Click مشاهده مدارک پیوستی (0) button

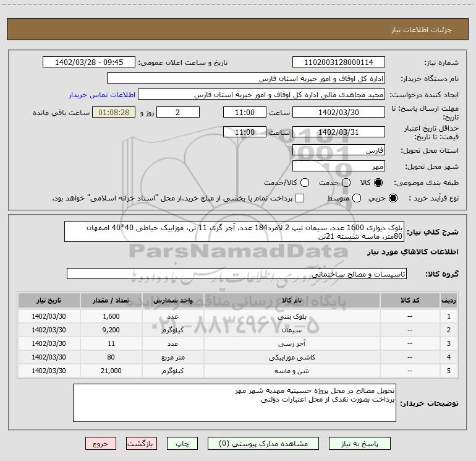[x=263, y=444]
